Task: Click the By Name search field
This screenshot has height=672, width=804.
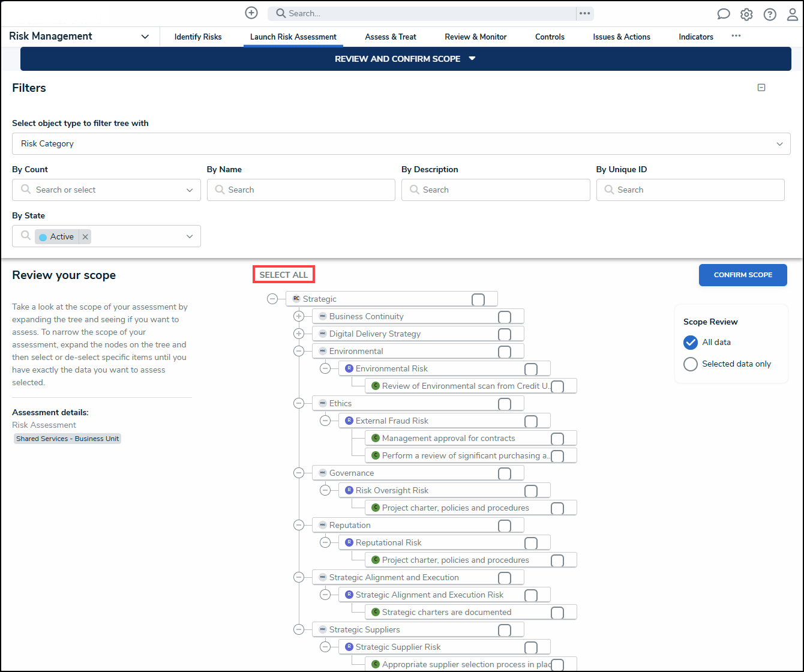Action: 301,190
